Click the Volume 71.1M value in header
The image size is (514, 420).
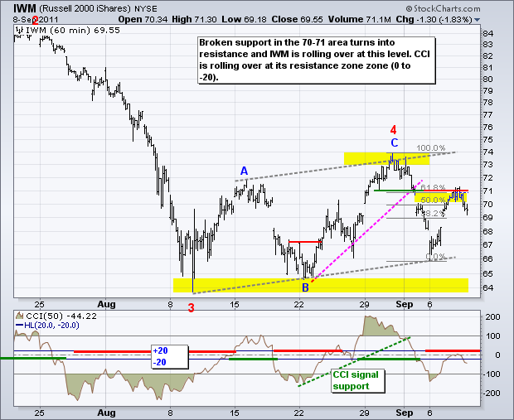[359, 19]
